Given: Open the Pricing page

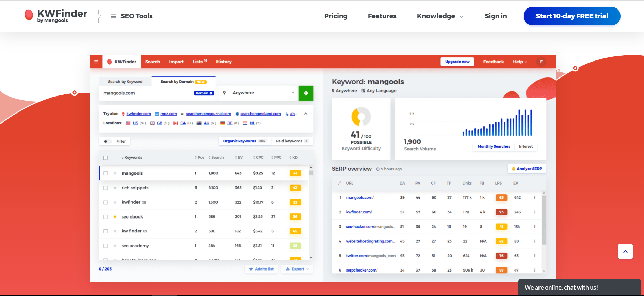Looking at the screenshot, I should [x=336, y=16].
